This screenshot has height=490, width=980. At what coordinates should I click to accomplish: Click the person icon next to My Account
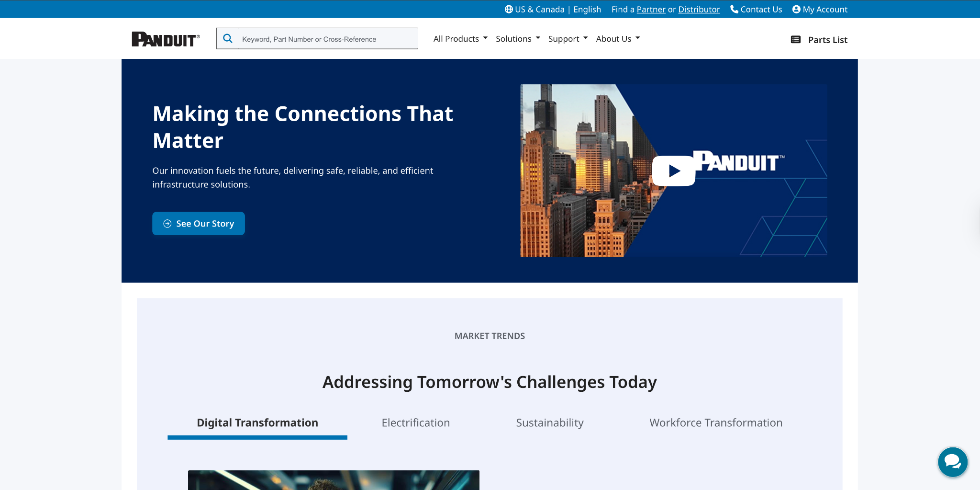point(796,9)
